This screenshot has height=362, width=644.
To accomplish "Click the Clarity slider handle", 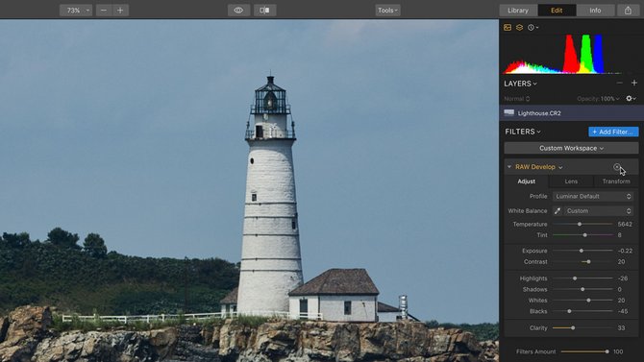I will click(573, 328).
